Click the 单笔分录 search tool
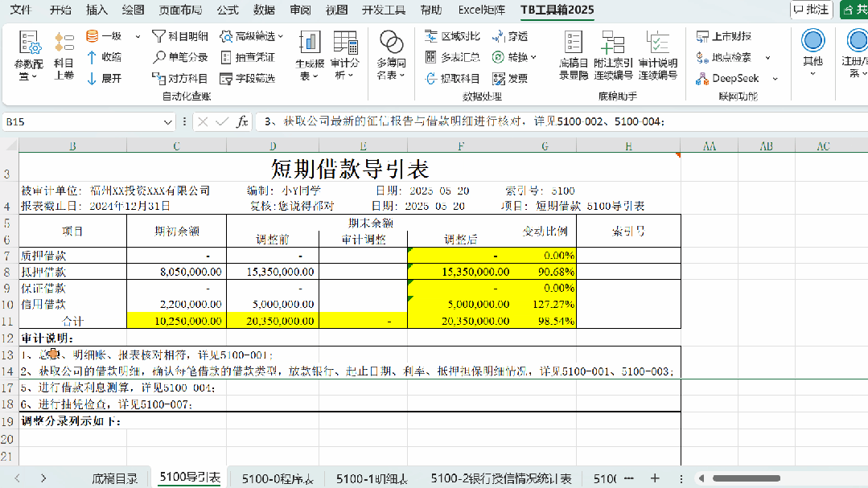Image resolution: width=868 pixels, height=488 pixels. pyautogui.click(x=180, y=57)
